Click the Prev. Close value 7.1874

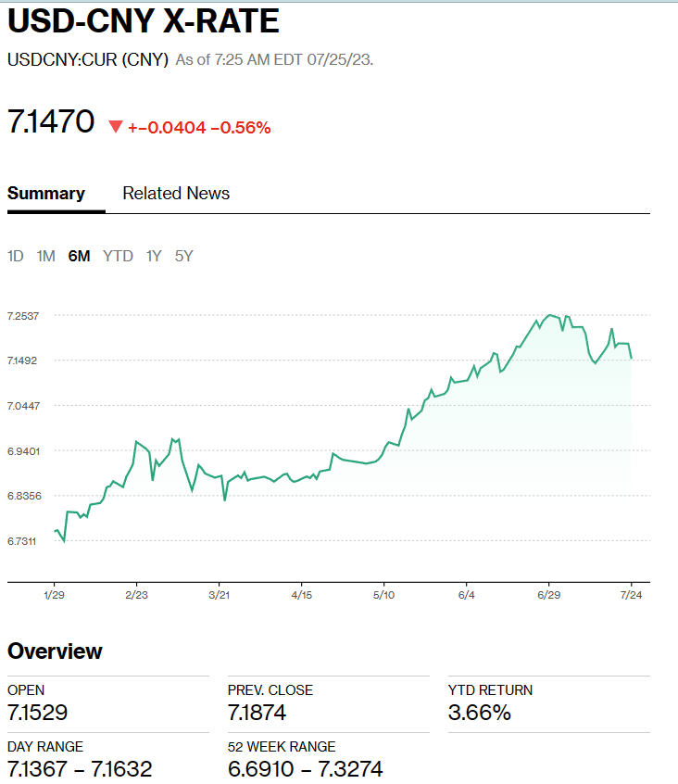point(257,713)
